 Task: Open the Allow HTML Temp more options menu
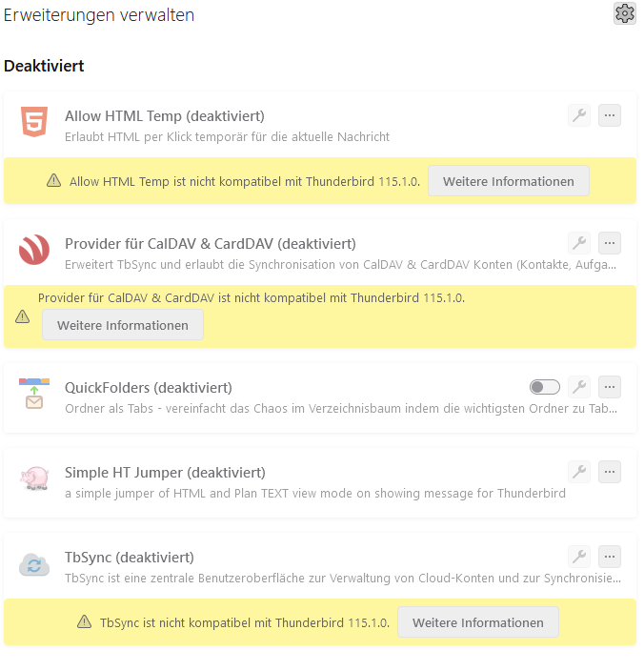point(610,115)
